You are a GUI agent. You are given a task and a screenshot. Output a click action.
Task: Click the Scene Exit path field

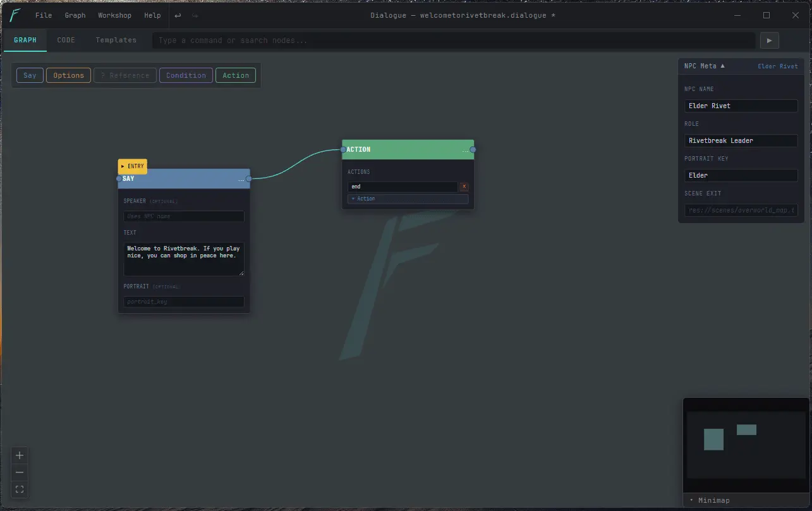click(x=741, y=210)
